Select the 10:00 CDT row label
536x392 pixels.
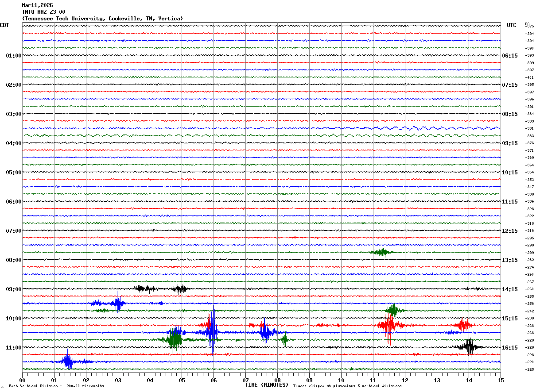(x=13, y=319)
